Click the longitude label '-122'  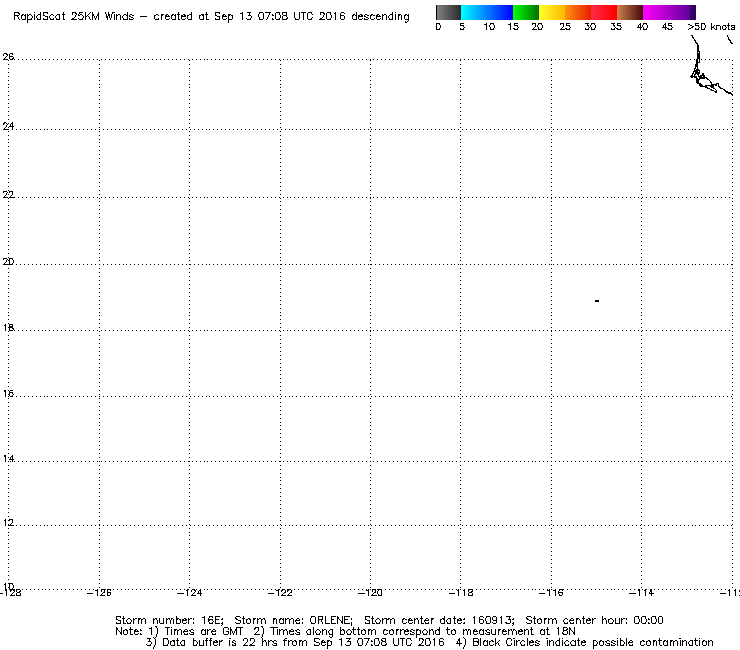coord(280,593)
